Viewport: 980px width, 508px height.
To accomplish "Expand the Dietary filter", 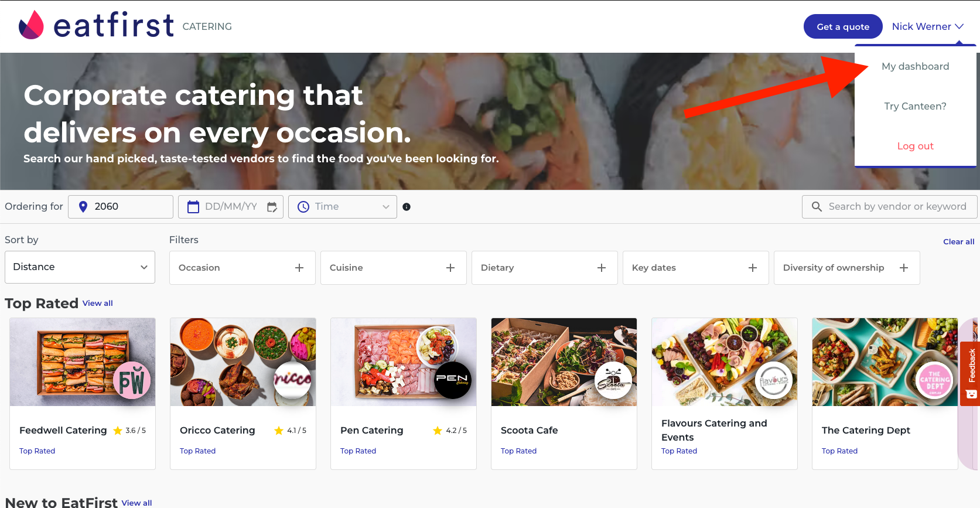I will click(x=545, y=268).
